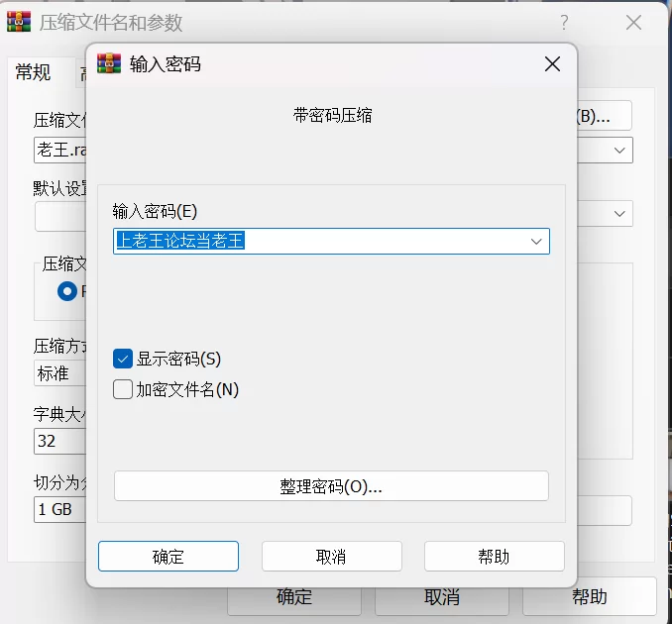The width and height of the screenshot is (672, 624).
Task: Click the question mark help icon in title bar
Action: (x=564, y=23)
